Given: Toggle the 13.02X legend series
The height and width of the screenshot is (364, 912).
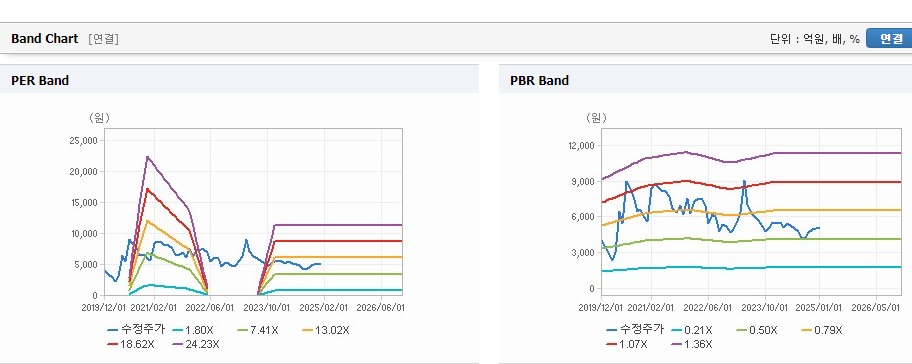Looking at the screenshot, I should pos(326,330).
